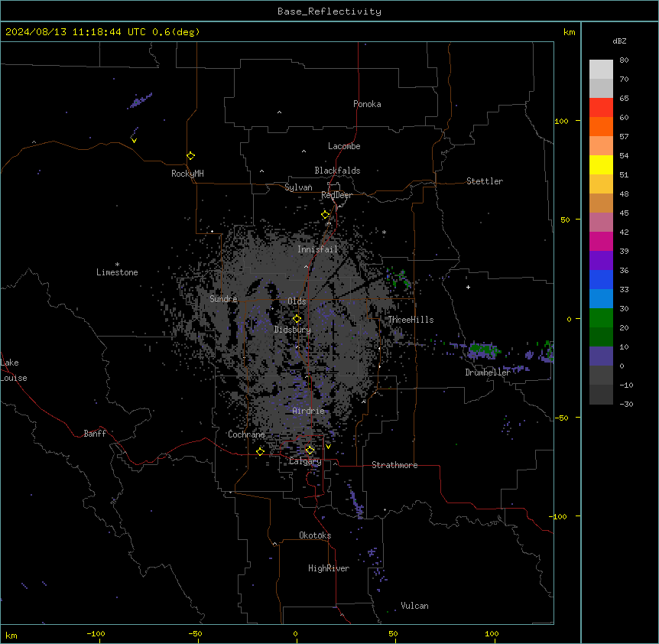659x644 pixels.
Task: Click the Airdrie label
Action: pyautogui.click(x=308, y=411)
